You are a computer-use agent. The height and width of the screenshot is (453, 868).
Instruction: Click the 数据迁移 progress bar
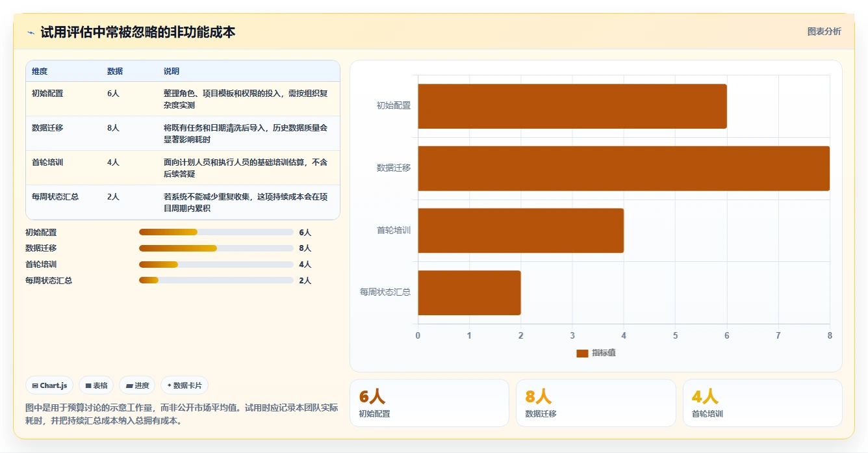point(216,248)
